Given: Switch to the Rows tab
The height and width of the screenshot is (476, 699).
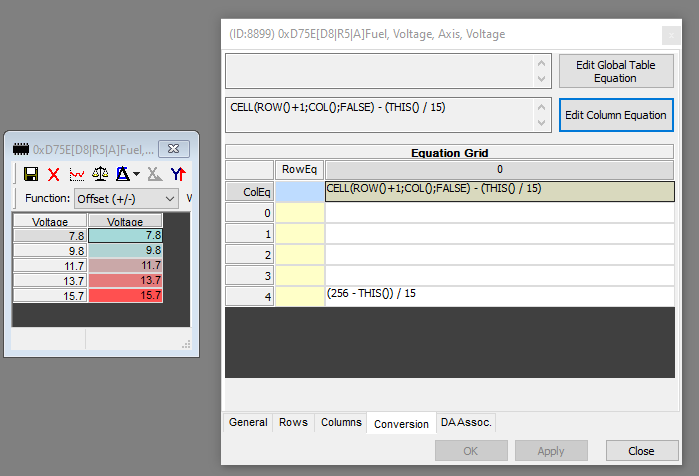Looking at the screenshot, I should pos(295,423).
